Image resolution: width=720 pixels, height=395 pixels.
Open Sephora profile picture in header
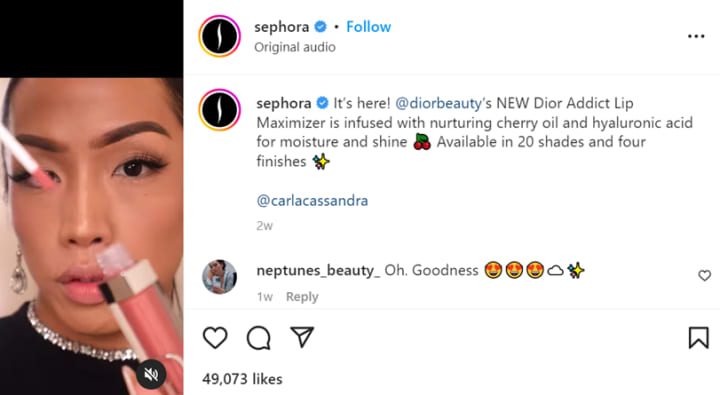219,36
